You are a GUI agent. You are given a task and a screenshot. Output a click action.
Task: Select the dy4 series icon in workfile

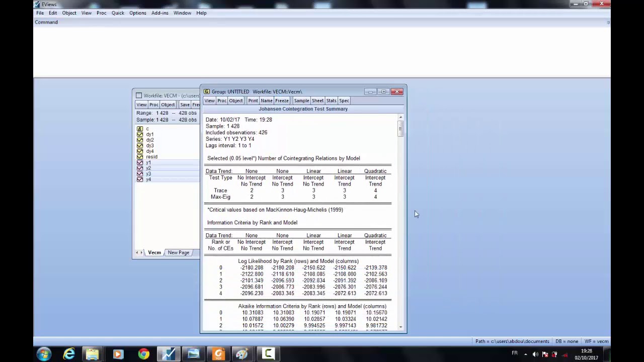click(x=140, y=151)
